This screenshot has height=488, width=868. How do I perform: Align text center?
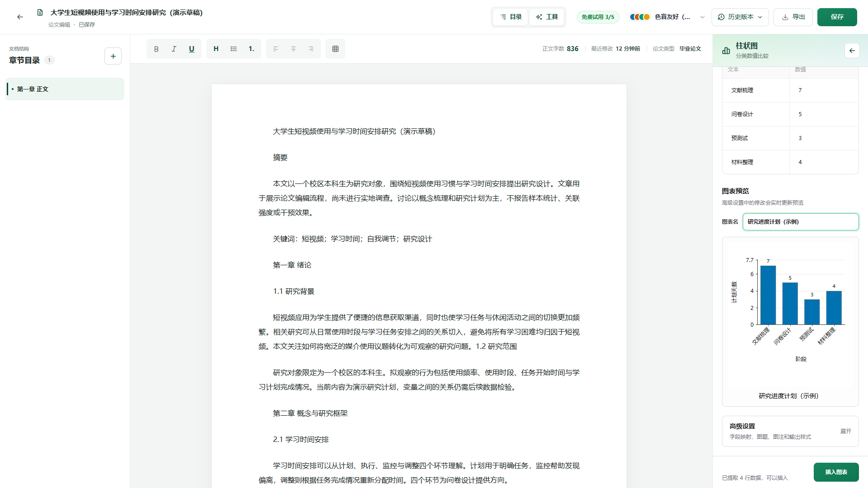293,49
